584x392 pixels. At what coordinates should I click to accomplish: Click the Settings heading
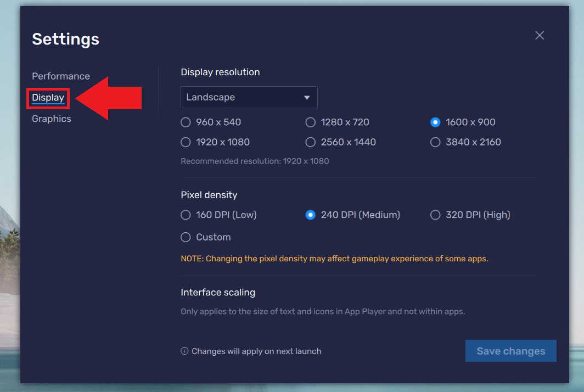(65, 39)
